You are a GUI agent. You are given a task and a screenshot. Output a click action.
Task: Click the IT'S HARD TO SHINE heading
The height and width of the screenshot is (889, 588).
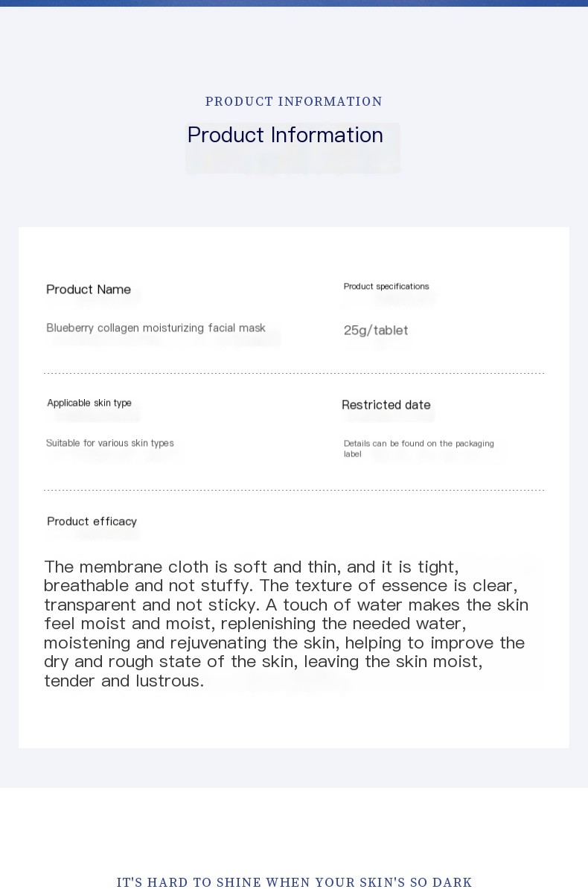click(294, 882)
